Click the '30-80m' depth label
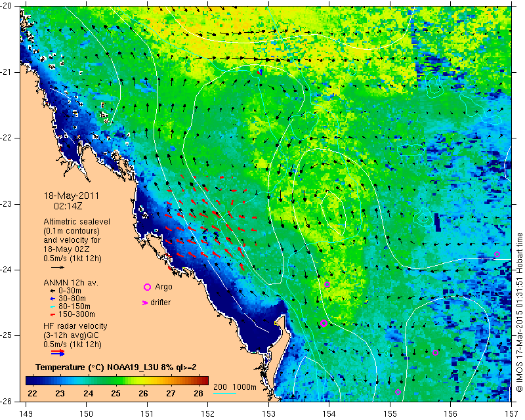 click(x=72, y=299)
